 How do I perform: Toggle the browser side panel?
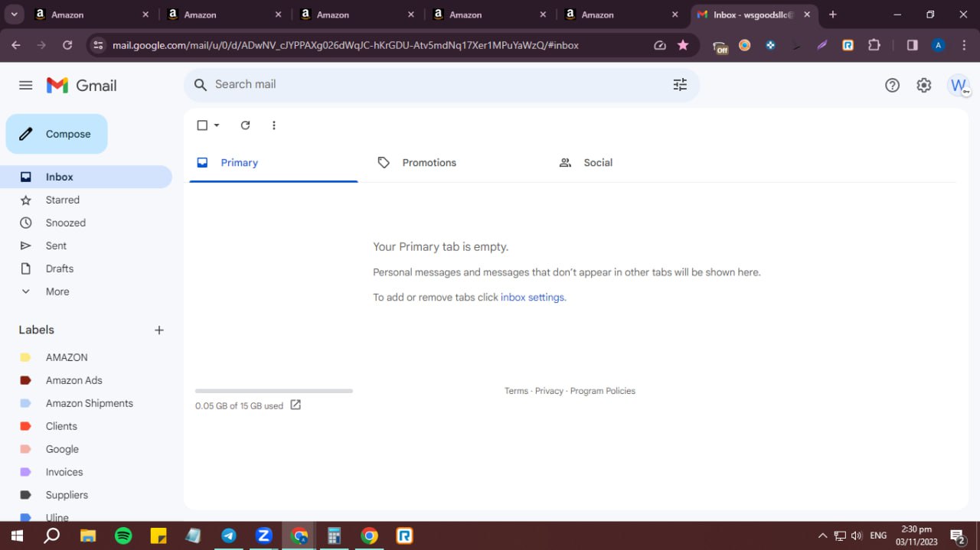click(x=912, y=45)
